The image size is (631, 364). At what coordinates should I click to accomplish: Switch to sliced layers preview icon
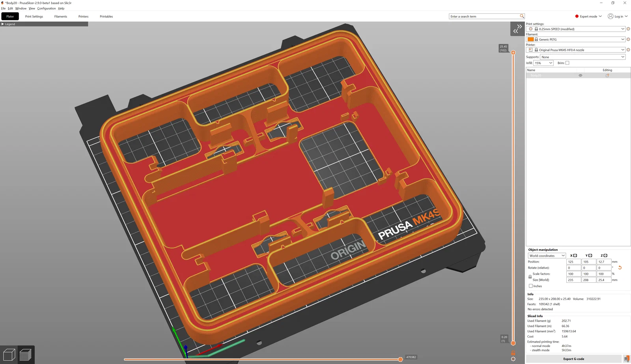(x=26, y=355)
